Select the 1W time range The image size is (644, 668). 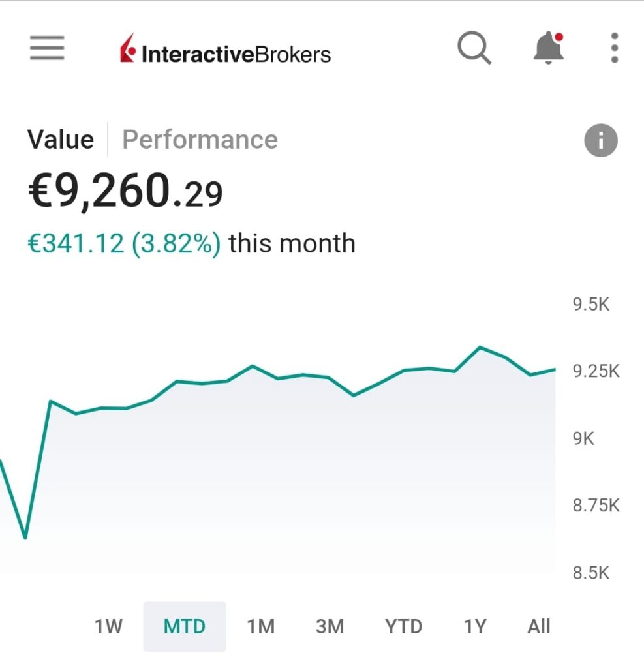tap(108, 627)
